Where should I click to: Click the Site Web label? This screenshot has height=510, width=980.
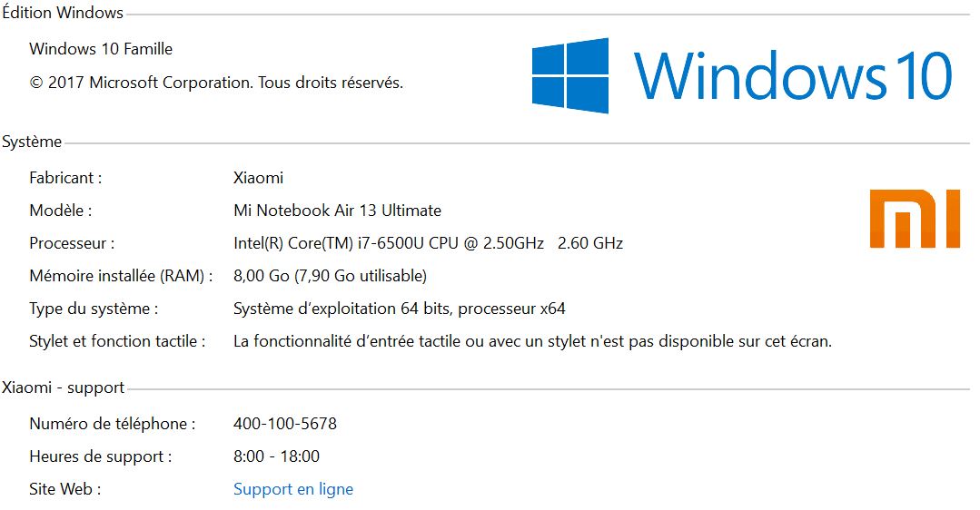65,489
